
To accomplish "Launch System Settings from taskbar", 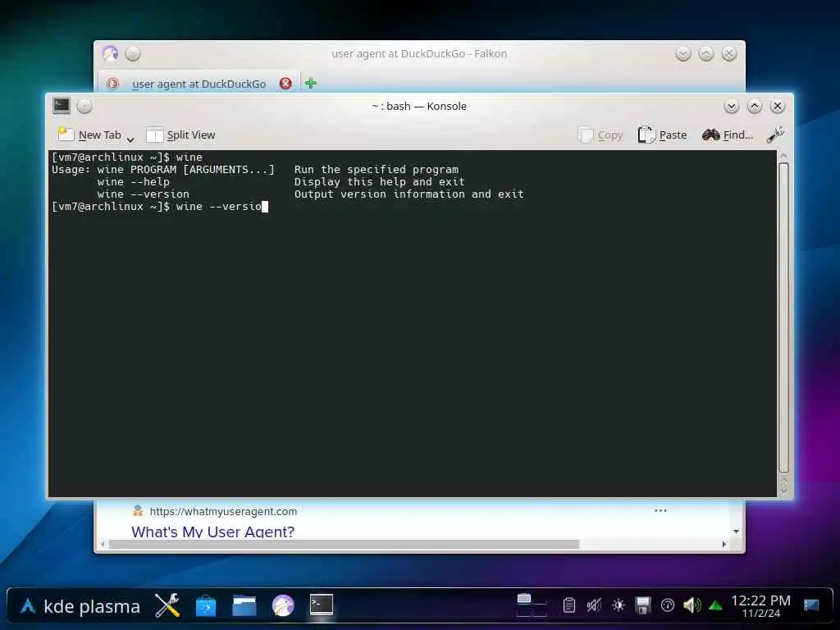I will pyautogui.click(x=167, y=606).
